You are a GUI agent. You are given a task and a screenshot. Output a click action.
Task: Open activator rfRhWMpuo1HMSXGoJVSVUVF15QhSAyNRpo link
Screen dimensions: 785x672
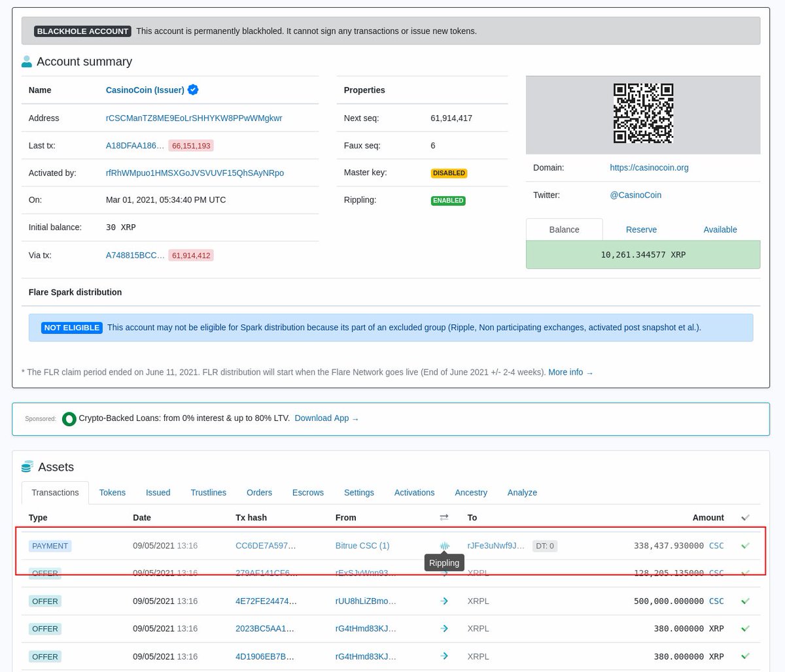[x=195, y=173]
